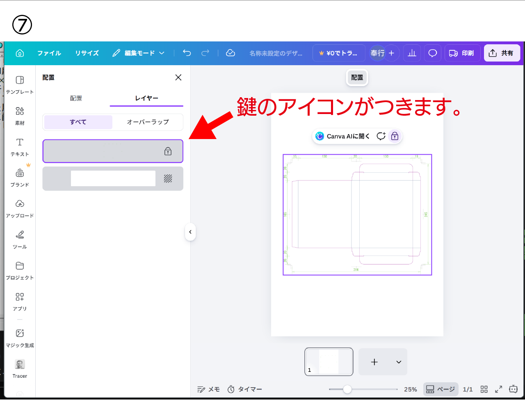Screen dimensions: 525x420
Task: Open the ファイル menu
Action: tap(49, 53)
